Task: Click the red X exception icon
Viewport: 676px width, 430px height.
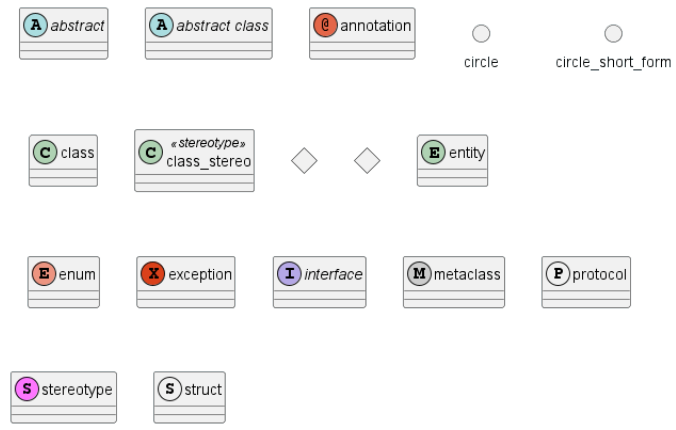Action: (x=153, y=274)
